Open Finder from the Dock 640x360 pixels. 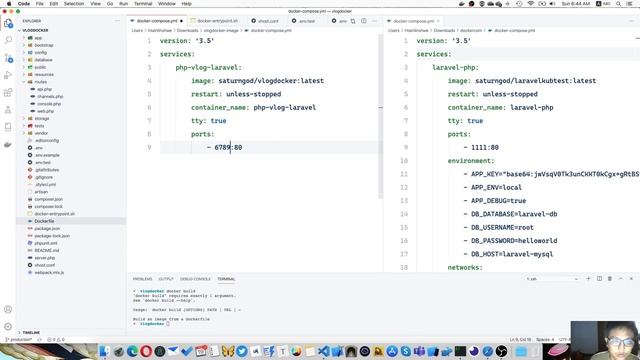tap(104, 351)
